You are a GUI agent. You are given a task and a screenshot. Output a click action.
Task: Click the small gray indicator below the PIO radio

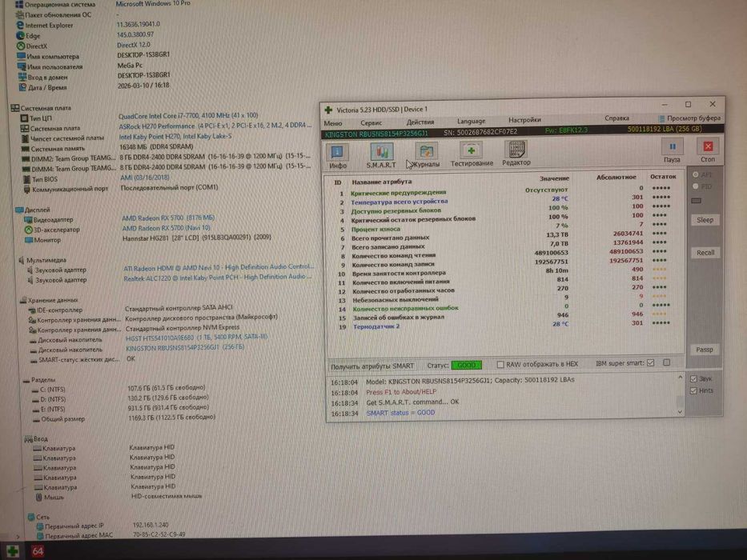[696, 201]
